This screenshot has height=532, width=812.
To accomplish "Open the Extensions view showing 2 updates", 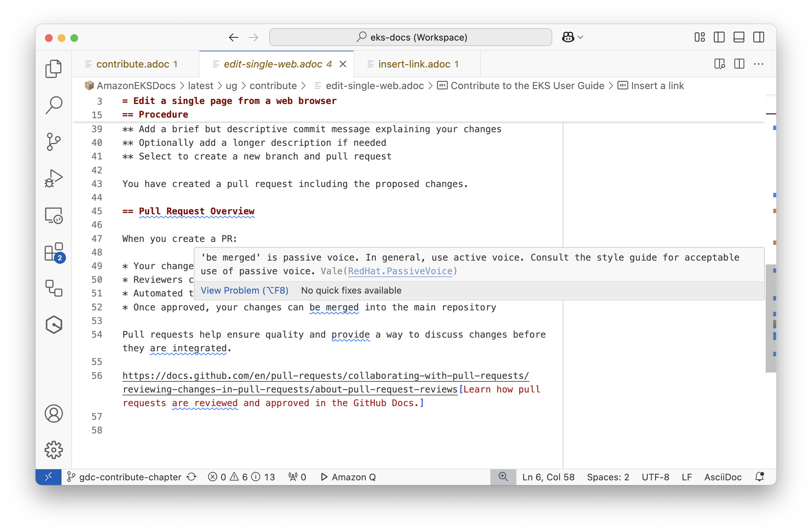I will click(54, 252).
